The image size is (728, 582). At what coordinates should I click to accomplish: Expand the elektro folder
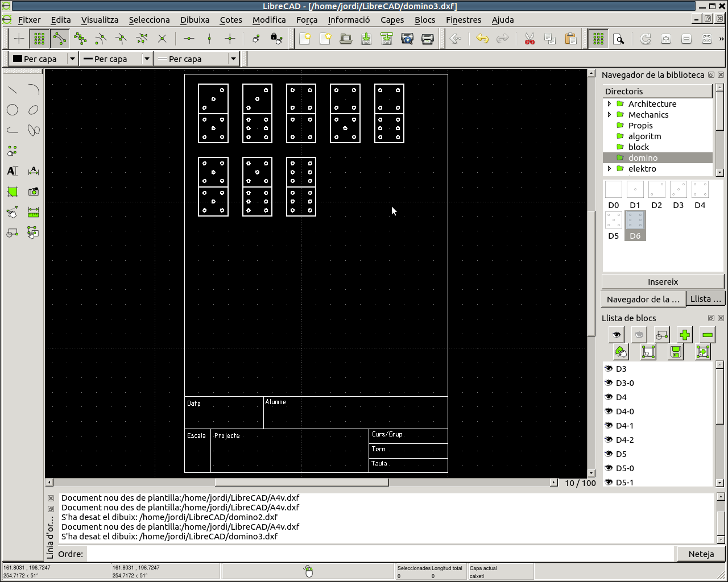[x=609, y=169]
